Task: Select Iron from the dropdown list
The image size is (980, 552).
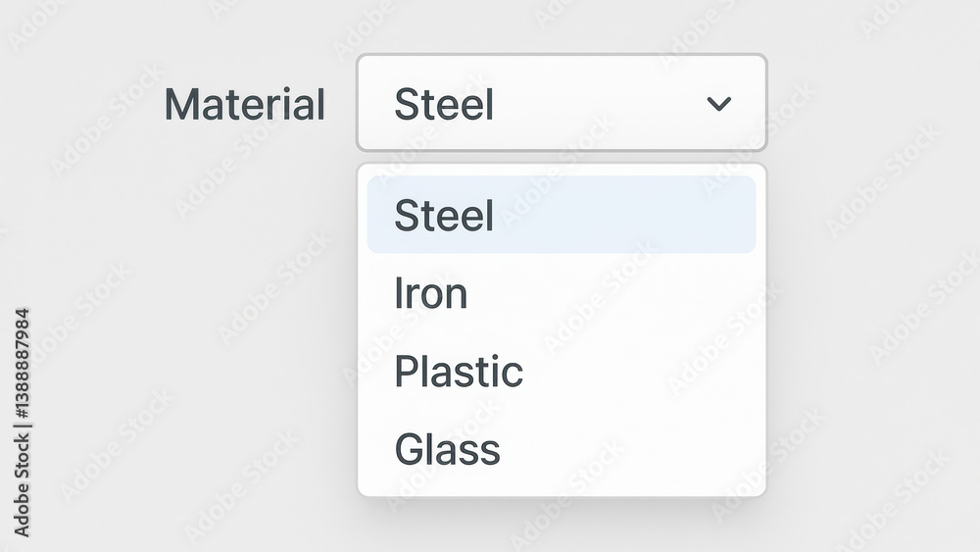Action: pos(562,292)
